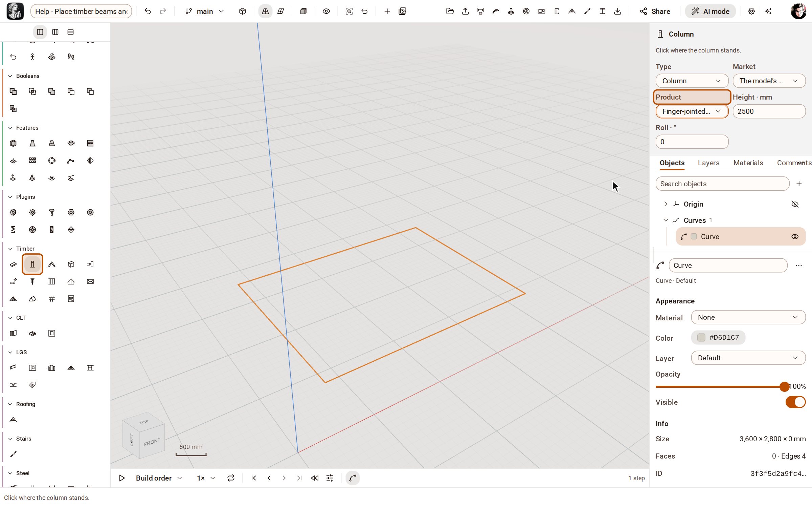Click the hash grid icon in Timber
The height and width of the screenshot is (508, 812).
click(52, 299)
